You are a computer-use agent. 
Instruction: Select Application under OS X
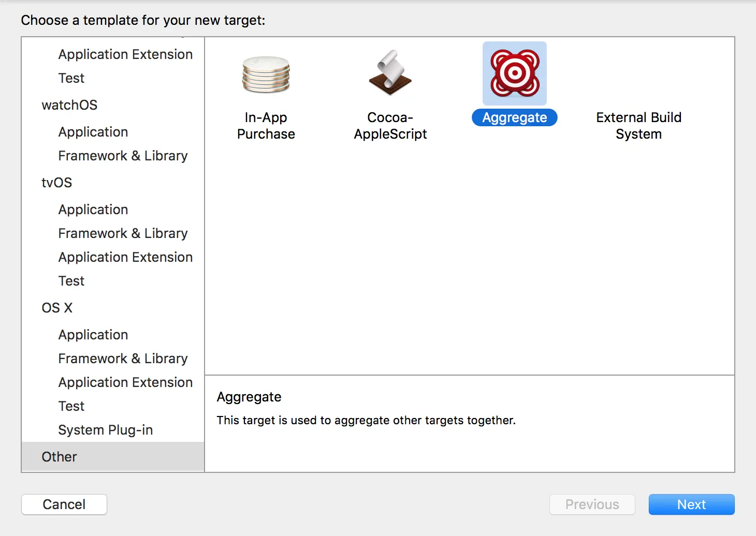[x=93, y=335]
